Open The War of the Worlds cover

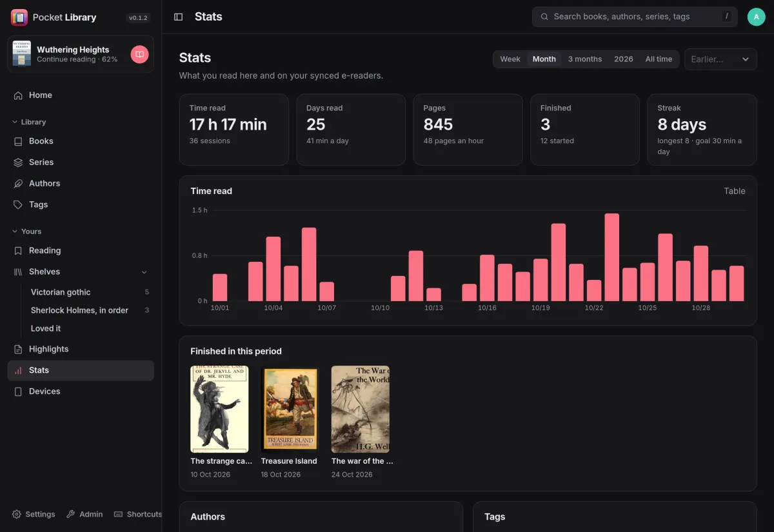pyautogui.click(x=361, y=409)
